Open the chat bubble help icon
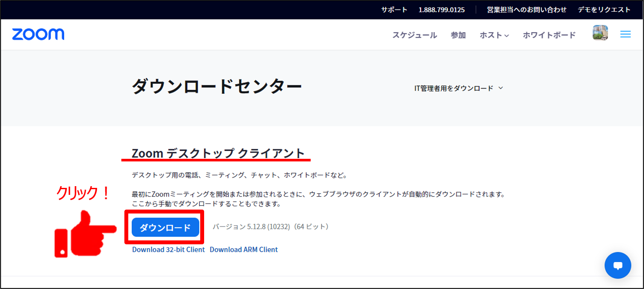This screenshot has height=289, width=644. (x=618, y=266)
